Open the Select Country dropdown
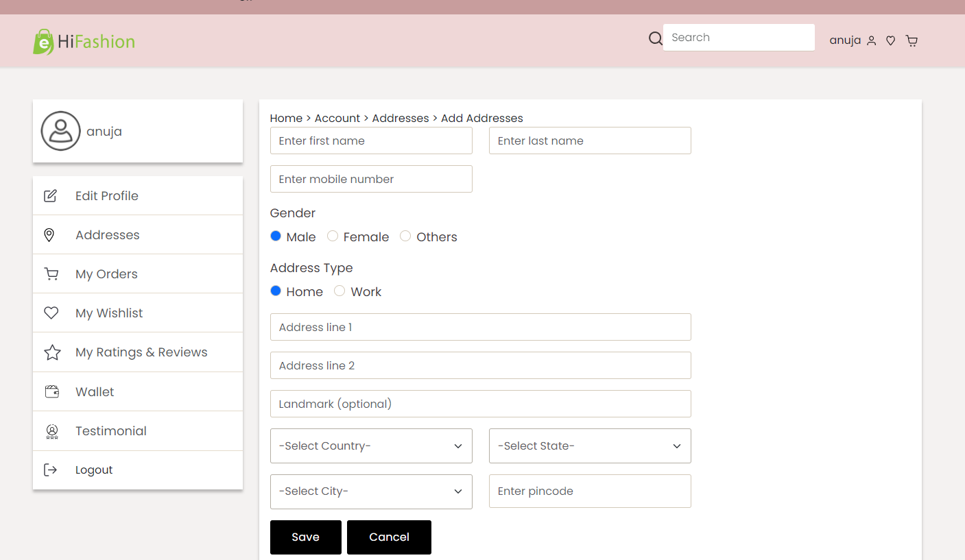965x560 pixels. coord(371,446)
